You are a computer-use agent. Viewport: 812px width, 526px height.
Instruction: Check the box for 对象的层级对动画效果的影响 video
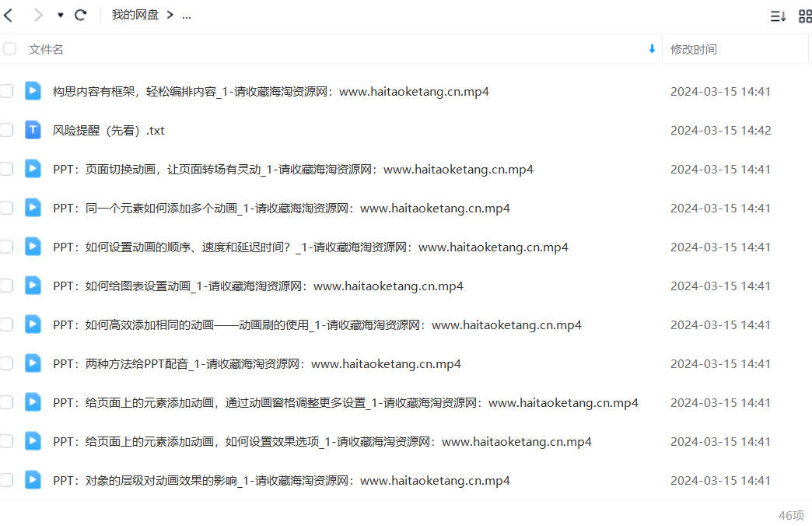(6, 480)
